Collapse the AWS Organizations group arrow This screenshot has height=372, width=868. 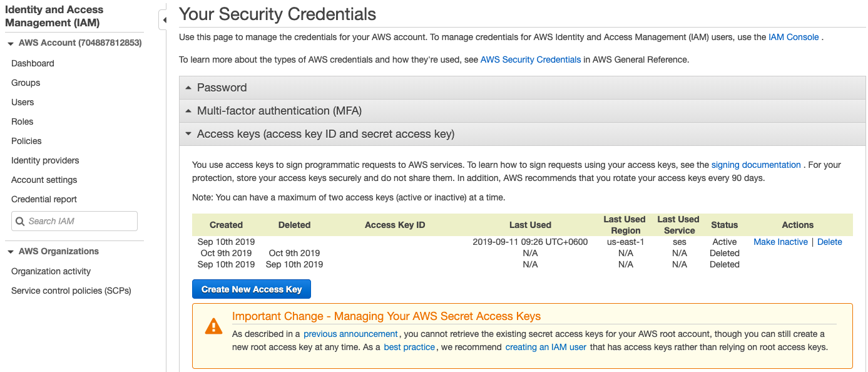tap(11, 252)
